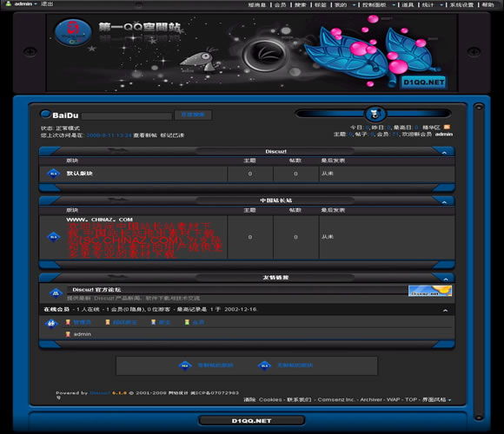This screenshot has height=434, width=504.
Task: Open the 默认版块 default forum
Action: (79, 174)
